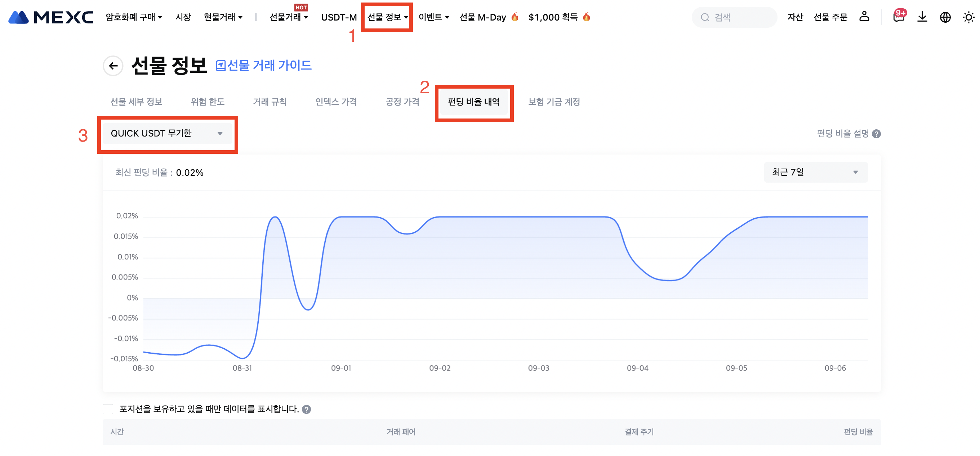Switch to the 보험 기금 계정 tab
980x456 pixels.
553,102
